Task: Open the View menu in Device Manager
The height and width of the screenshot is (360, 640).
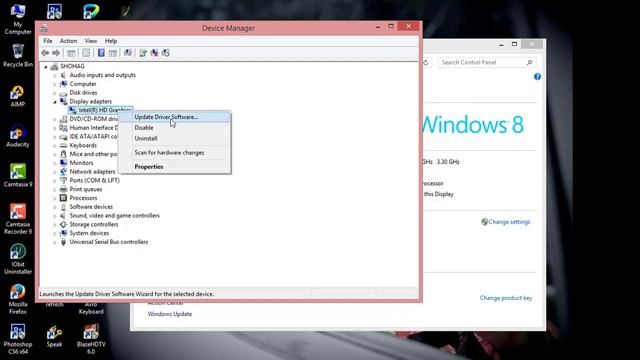Action: pyautogui.click(x=91, y=41)
